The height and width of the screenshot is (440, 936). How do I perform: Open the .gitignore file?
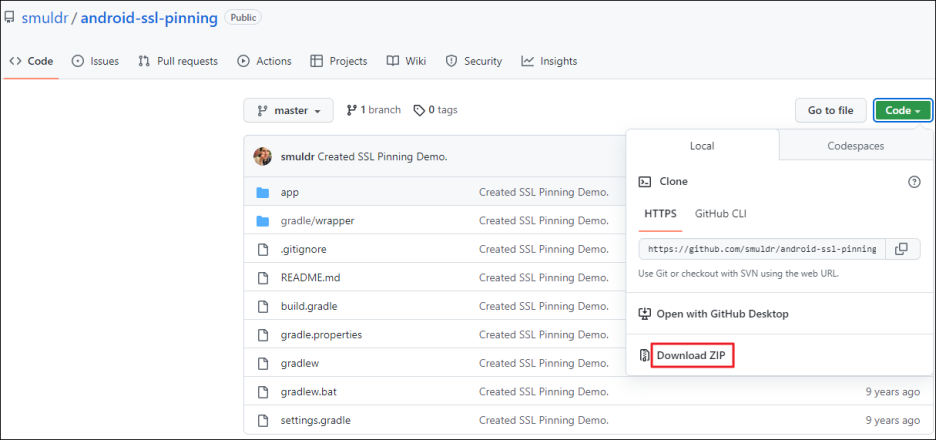click(x=303, y=249)
